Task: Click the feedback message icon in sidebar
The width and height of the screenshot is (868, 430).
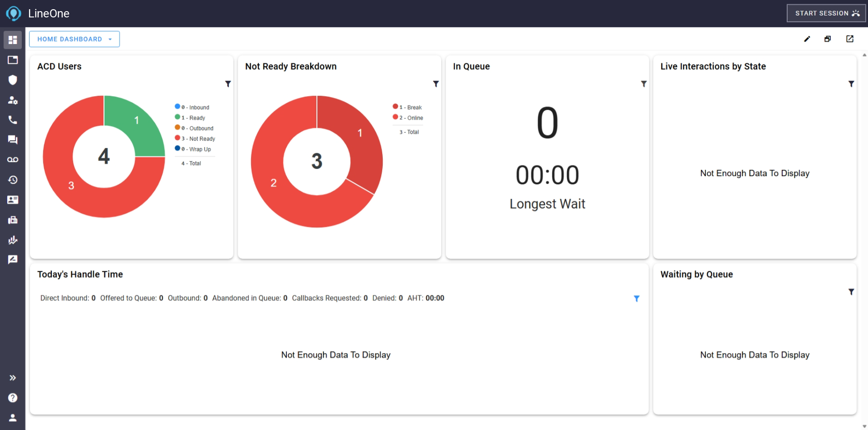Action: click(x=13, y=260)
